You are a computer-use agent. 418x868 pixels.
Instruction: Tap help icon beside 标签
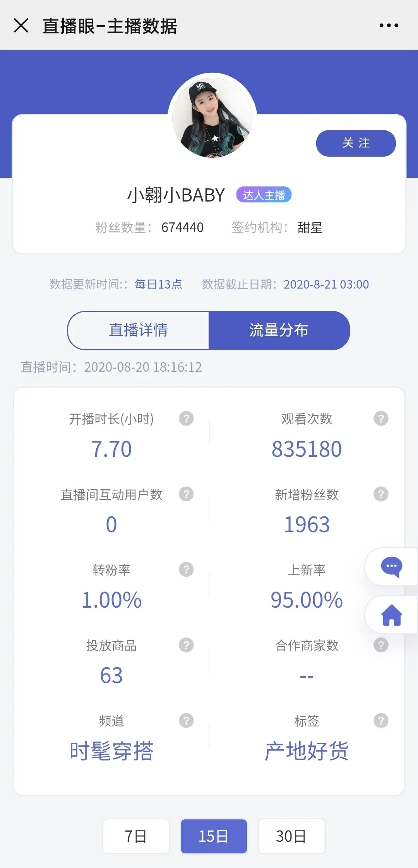pyautogui.click(x=381, y=721)
